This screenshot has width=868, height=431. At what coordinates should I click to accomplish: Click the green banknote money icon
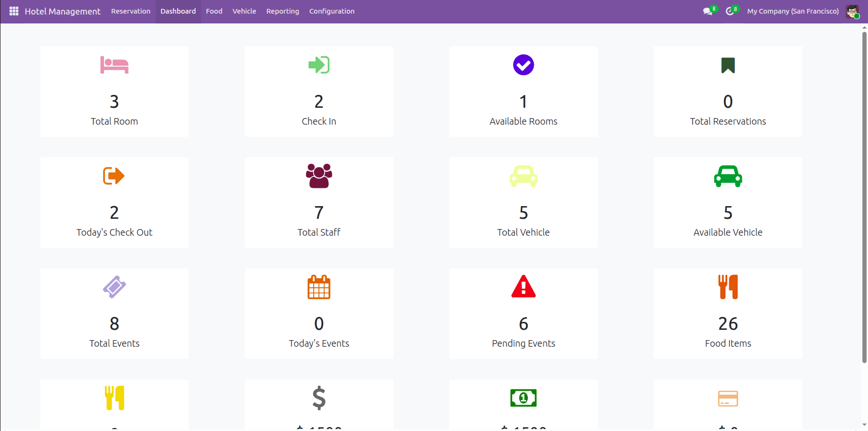click(523, 398)
